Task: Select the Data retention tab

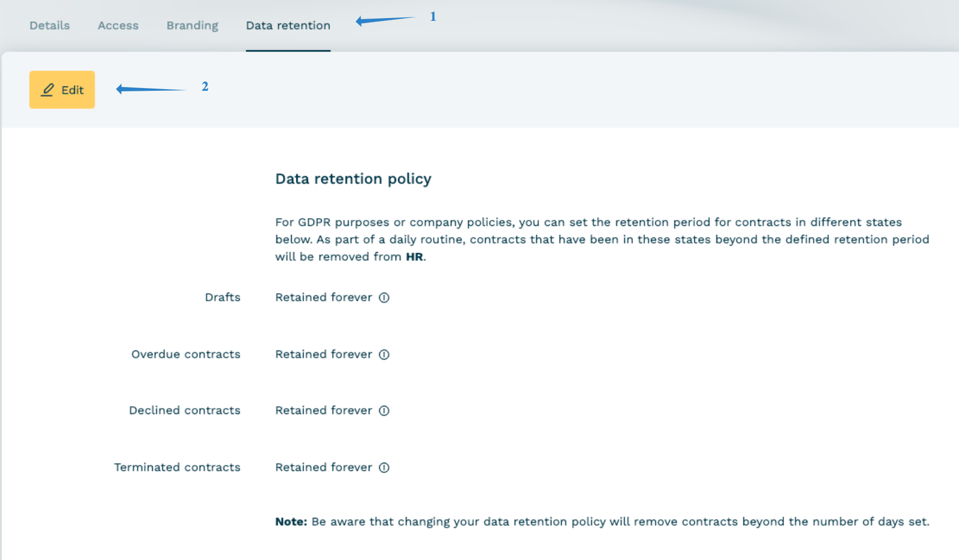Action: click(x=288, y=26)
